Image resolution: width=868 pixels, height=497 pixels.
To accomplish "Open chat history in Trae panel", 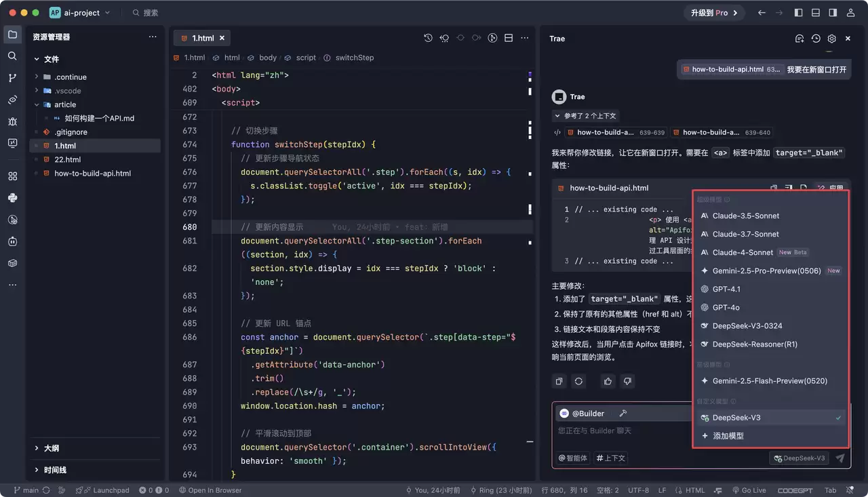I will 816,39.
